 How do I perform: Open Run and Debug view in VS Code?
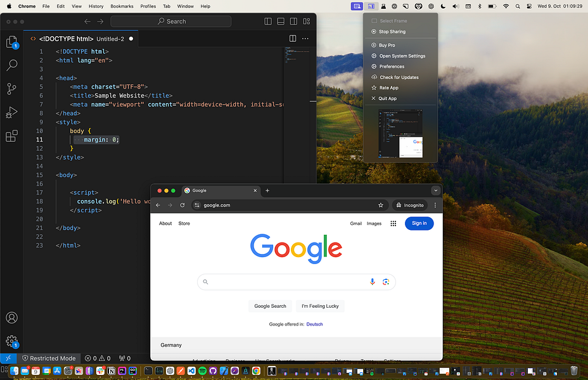coord(11,113)
